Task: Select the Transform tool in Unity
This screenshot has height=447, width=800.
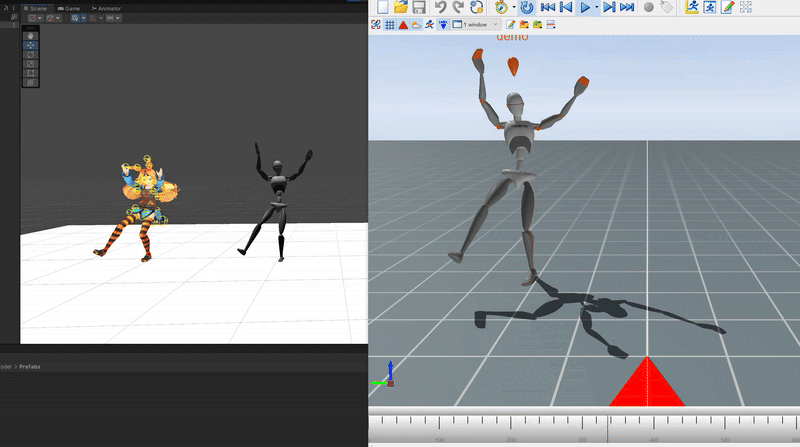Action: [x=31, y=82]
